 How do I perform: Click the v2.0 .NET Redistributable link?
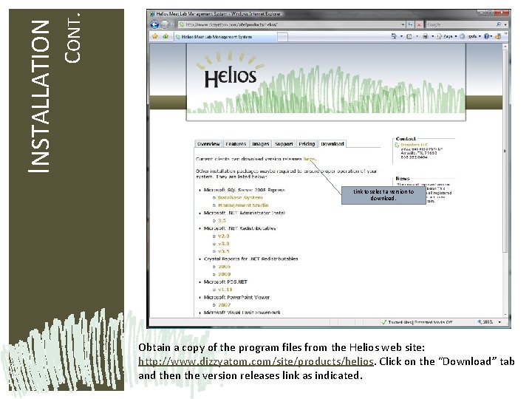[224, 236]
